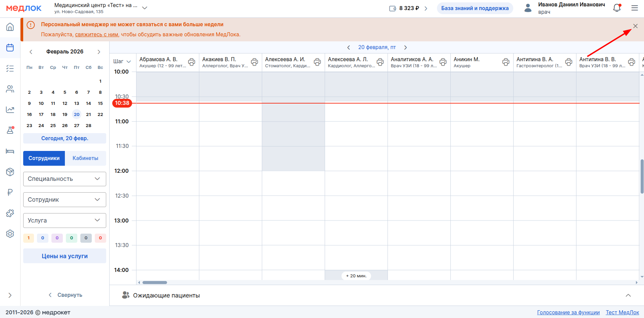Click the Цены на услуги button
644x318 pixels.
point(65,256)
